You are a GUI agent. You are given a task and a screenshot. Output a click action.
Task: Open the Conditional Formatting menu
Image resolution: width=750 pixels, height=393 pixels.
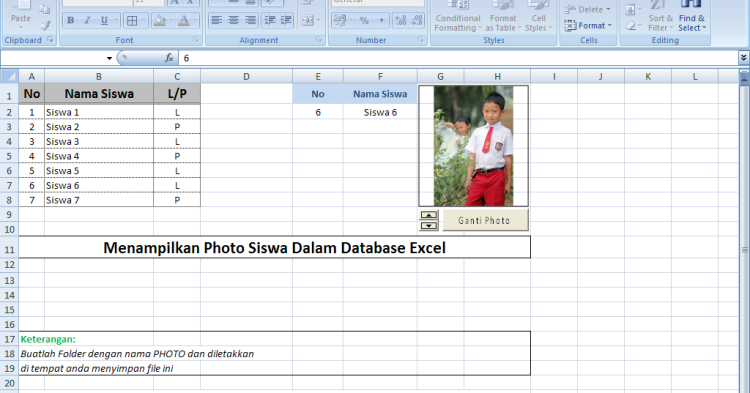[x=458, y=17]
